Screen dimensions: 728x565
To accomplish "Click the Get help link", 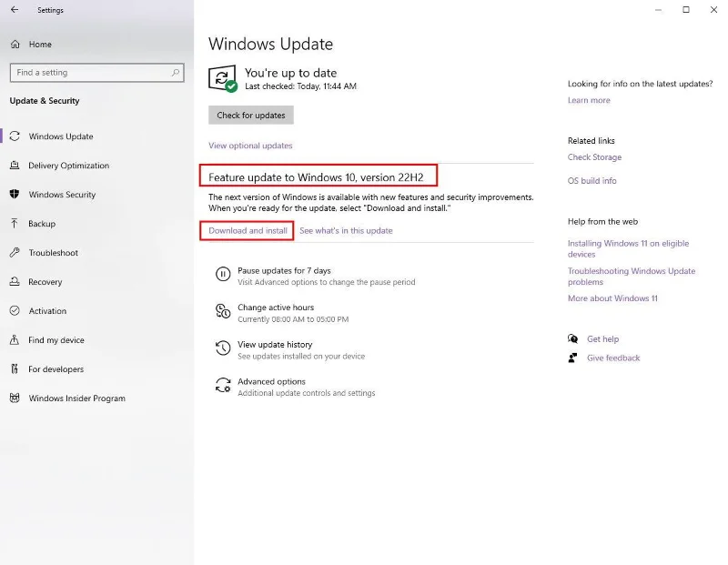I will coord(602,338).
